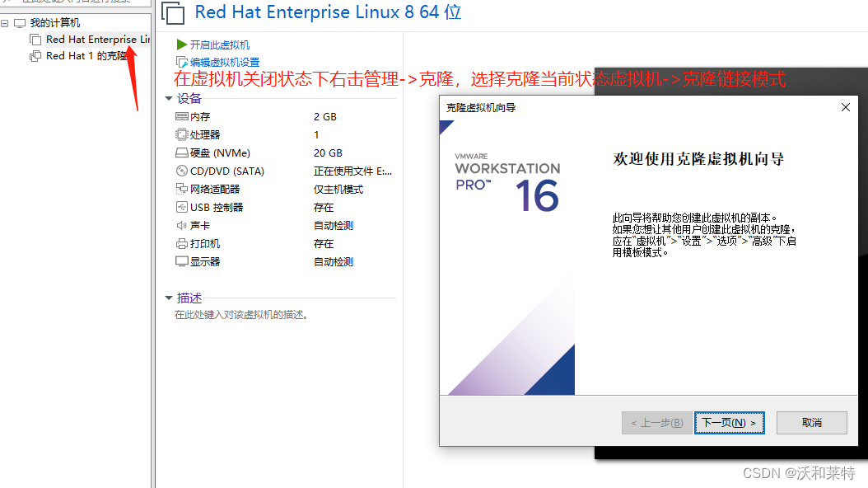Select the sound card speaker icon
This screenshot has width=868, height=488.
click(x=181, y=225)
